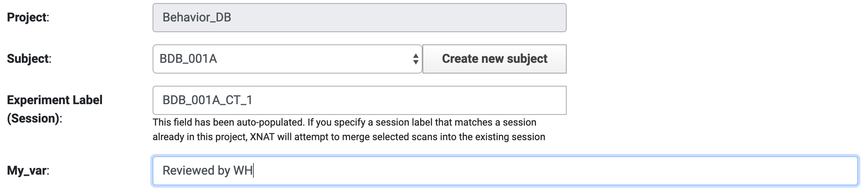
Task: Click the word XNAT in the hint
Action: click(262, 137)
